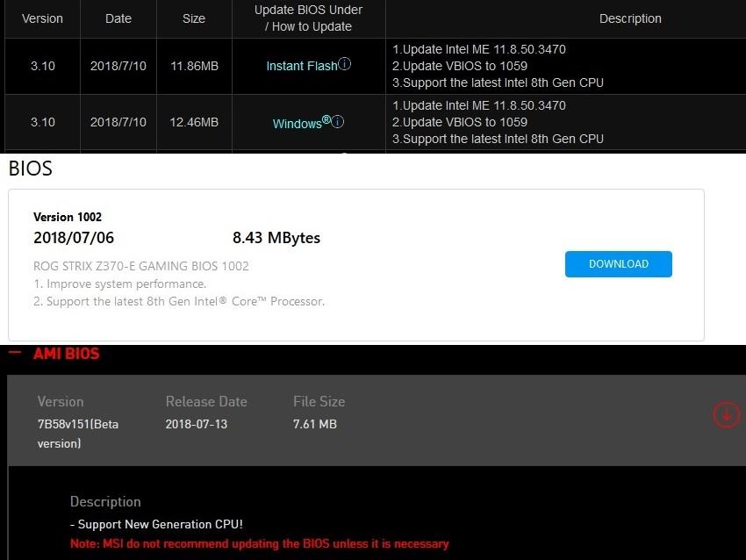Click the Description column header
This screenshot has height=560, width=746.
(x=630, y=18)
